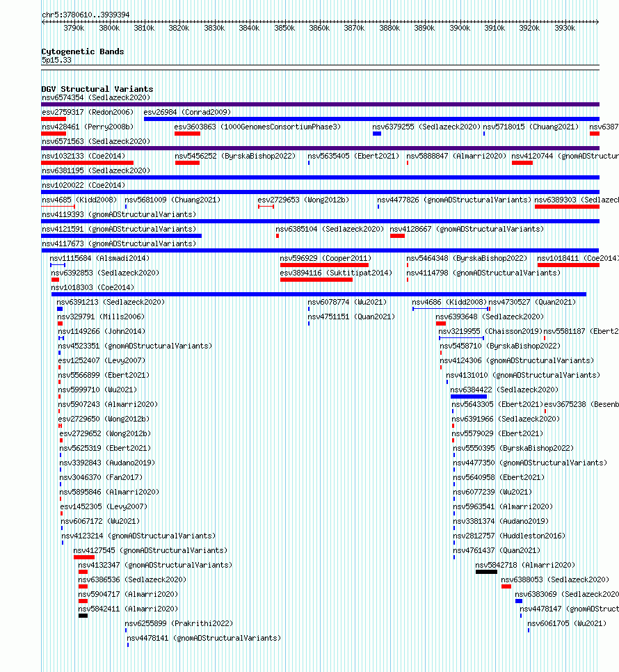This screenshot has height=672, width=619.
Task: Click the esv26984 (Conrad2009) label
Action: coord(187,112)
